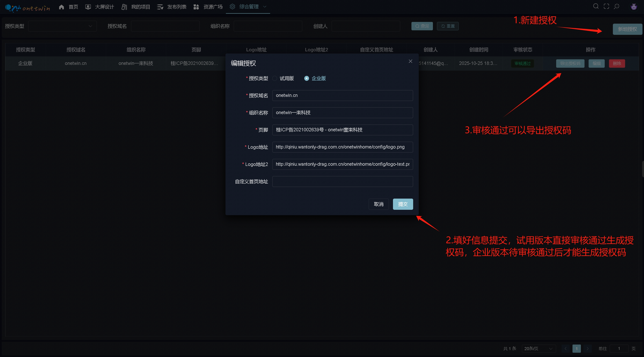This screenshot has width=644, height=357.
Task: Click the search magnifier icon in header
Action: click(x=596, y=6)
